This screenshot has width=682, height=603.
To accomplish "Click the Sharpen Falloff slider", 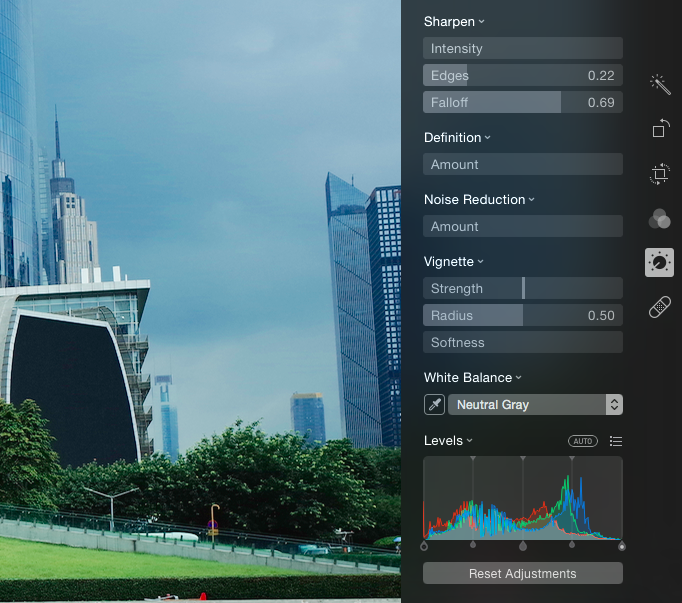I will click(523, 102).
